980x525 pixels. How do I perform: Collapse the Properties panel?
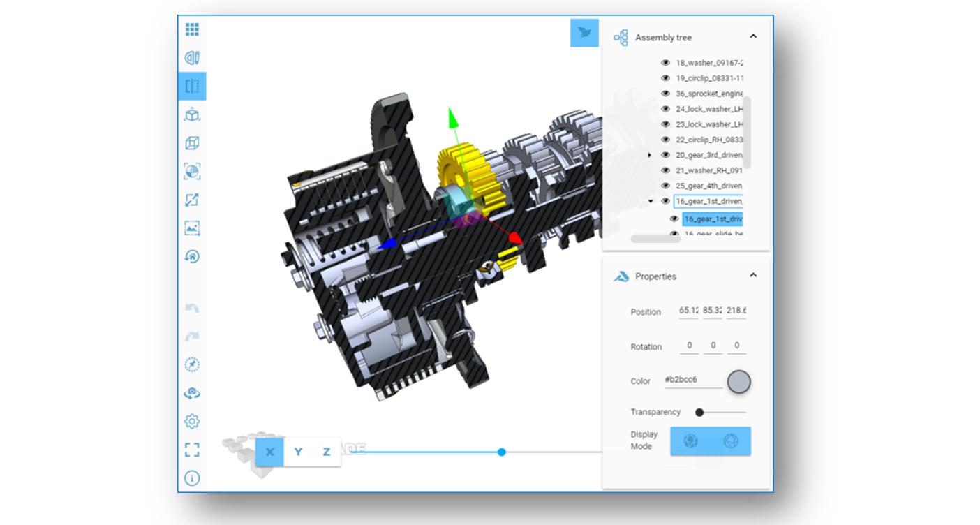click(753, 275)
